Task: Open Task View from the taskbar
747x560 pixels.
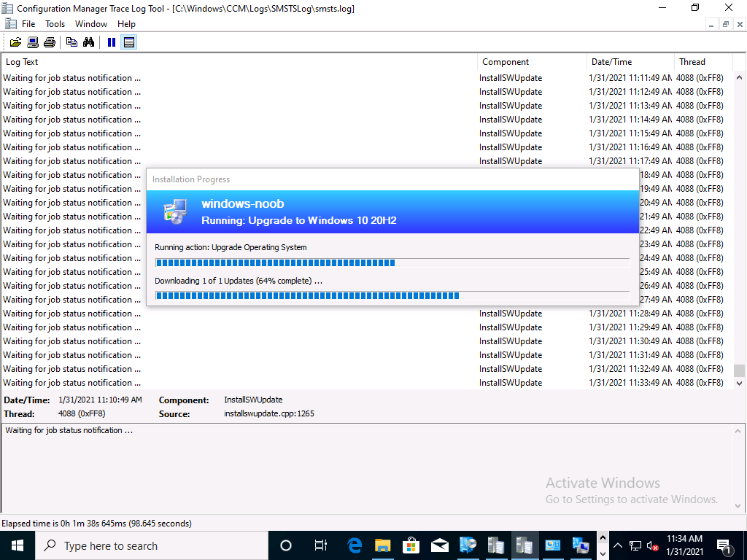Action: [321, 545]
